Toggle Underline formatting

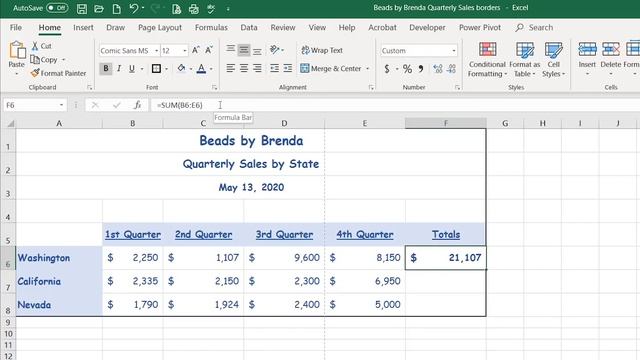point(131,69)
